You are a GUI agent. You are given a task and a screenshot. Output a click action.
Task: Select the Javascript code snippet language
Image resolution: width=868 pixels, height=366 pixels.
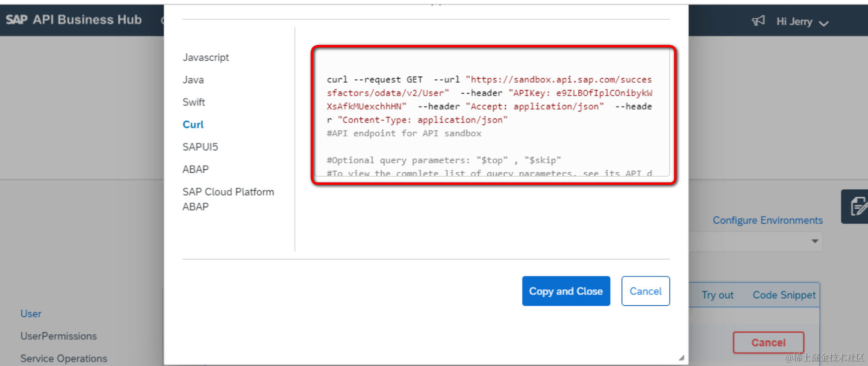click(x=206, y=57)
